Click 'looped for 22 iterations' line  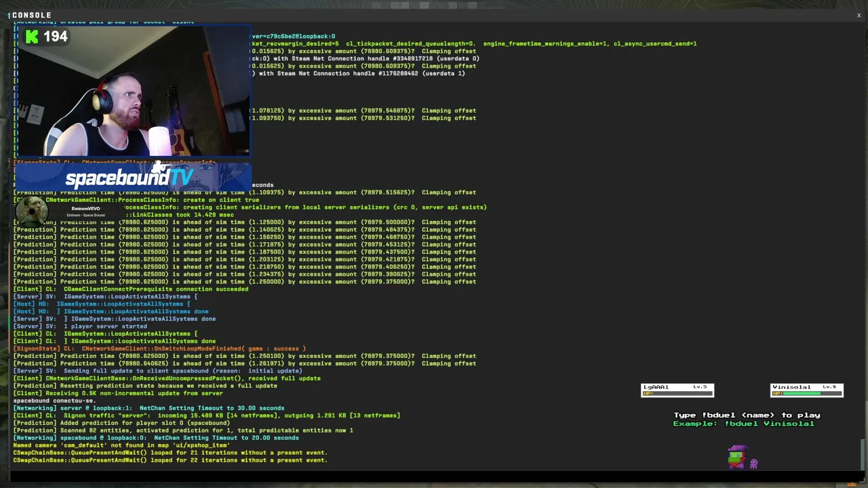coord(170,461)
